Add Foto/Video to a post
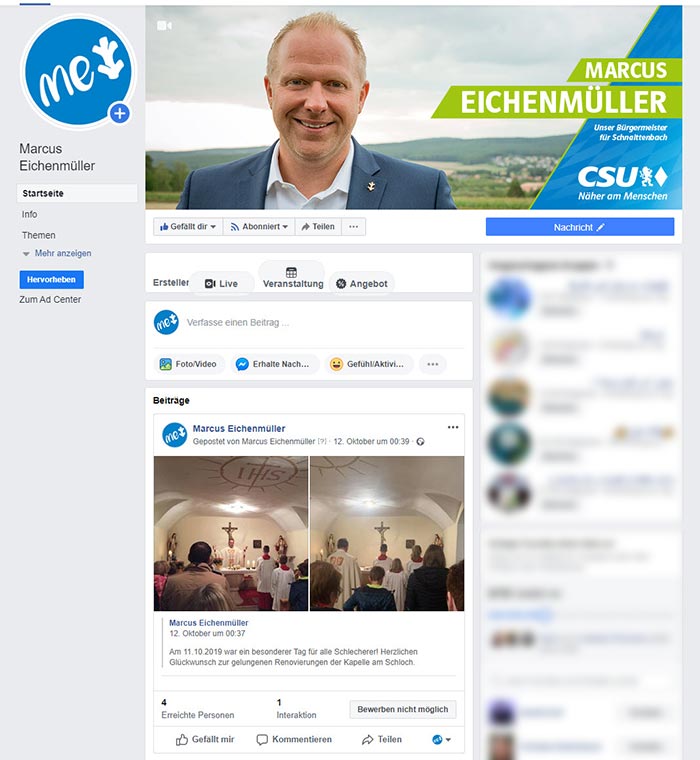Screen dimensions: 700x760 point(189,364)
